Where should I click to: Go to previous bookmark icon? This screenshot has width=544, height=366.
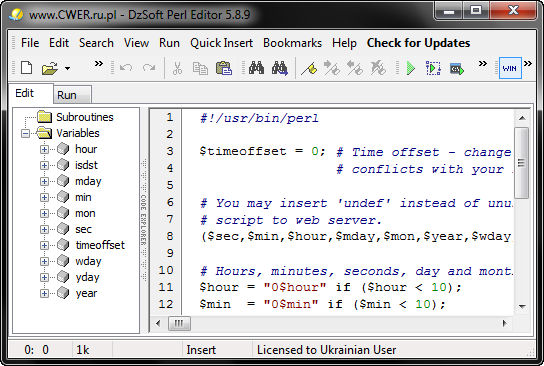355,68
